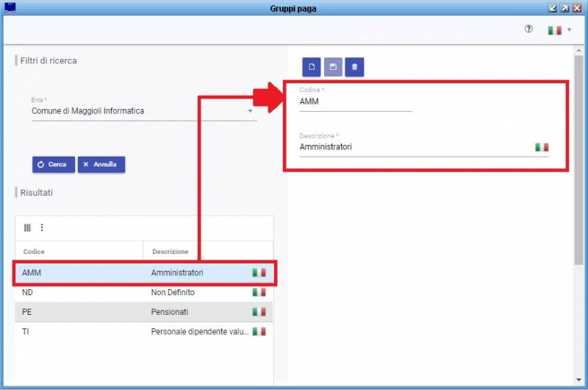Sort by the Codice column header
588x390 pixels.
click(34, 252)
